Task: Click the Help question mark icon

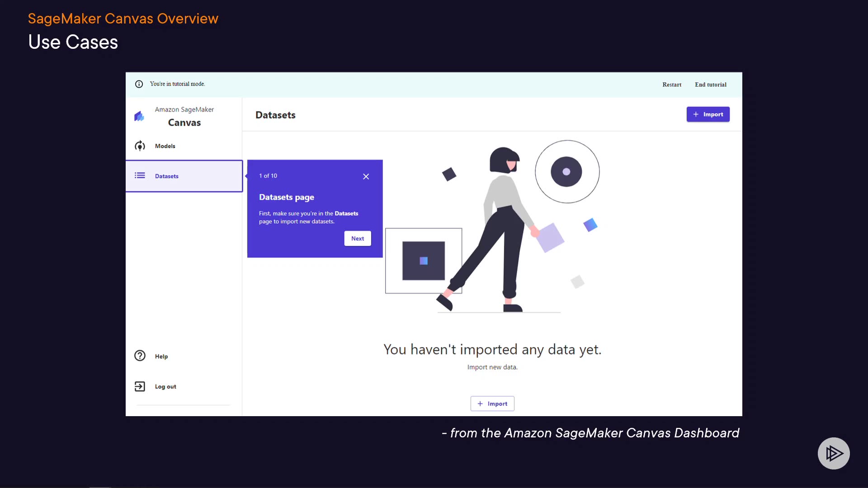Action: point(140,356)
